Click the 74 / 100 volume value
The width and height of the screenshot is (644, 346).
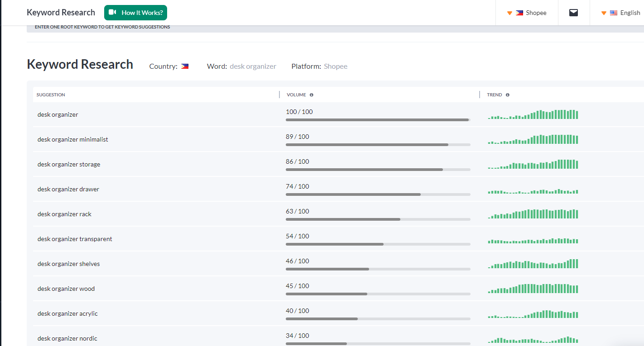point(298,186)
